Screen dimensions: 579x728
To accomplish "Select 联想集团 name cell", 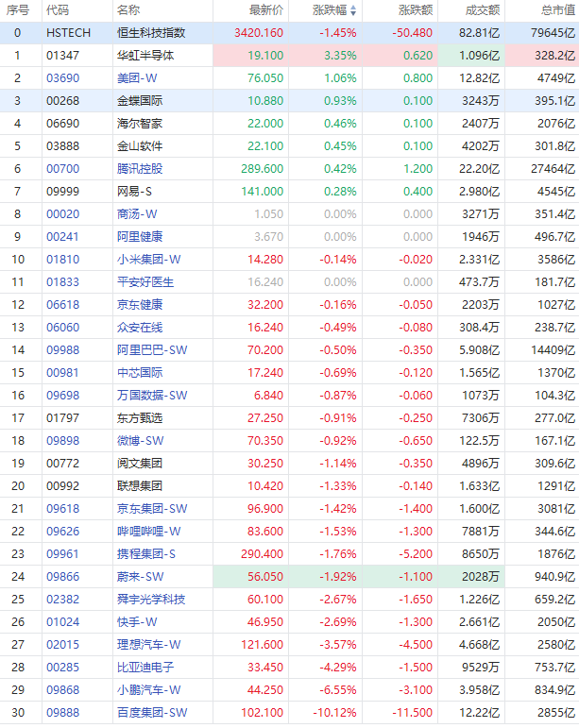I will pos(140,486).
